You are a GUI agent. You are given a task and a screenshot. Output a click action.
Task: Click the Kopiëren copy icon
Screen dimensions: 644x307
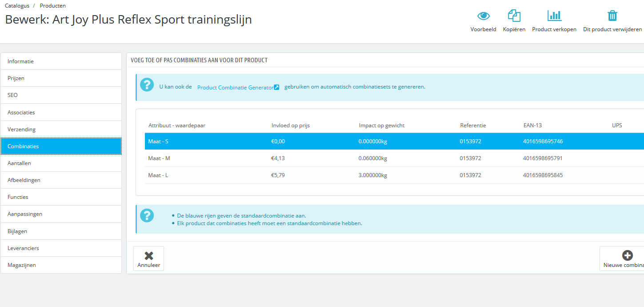click(x=514, y=16)
